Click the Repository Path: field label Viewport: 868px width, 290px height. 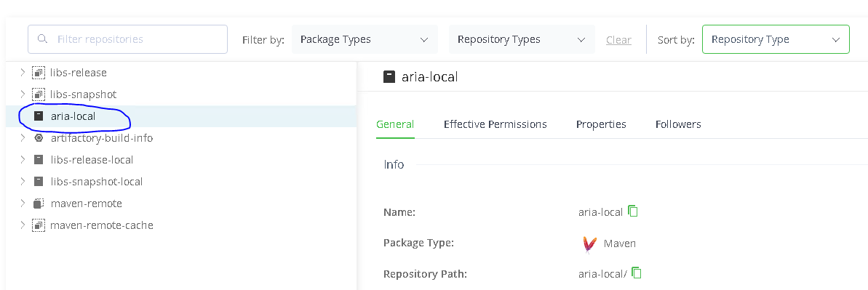(x=425, y=273)
